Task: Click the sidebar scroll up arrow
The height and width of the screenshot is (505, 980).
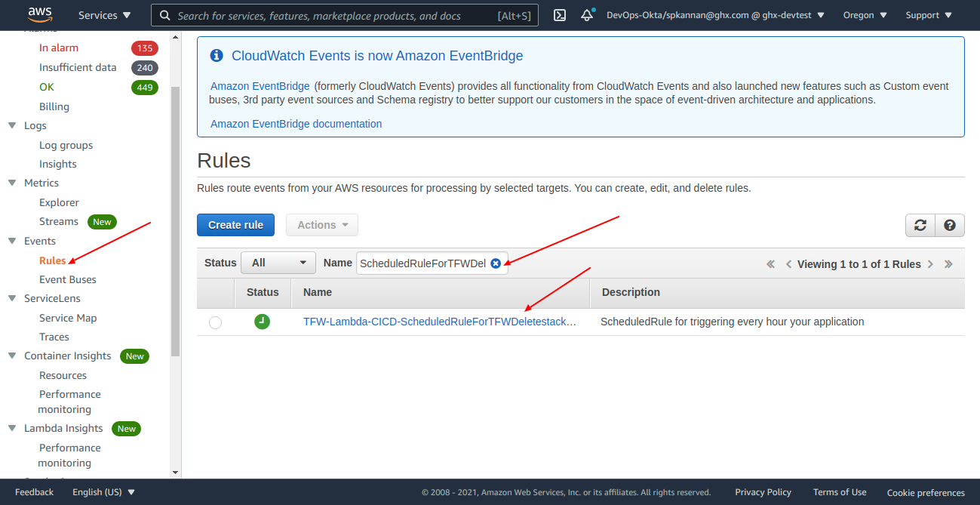Action: [176, 36]
